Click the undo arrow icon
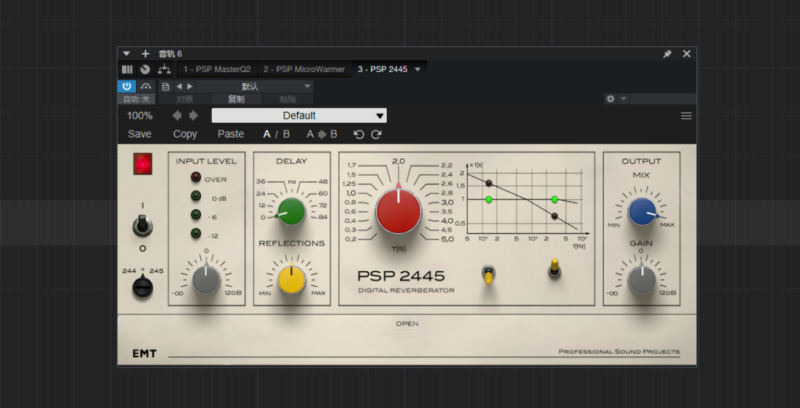 pyautogui.click(x=359, y=134)
